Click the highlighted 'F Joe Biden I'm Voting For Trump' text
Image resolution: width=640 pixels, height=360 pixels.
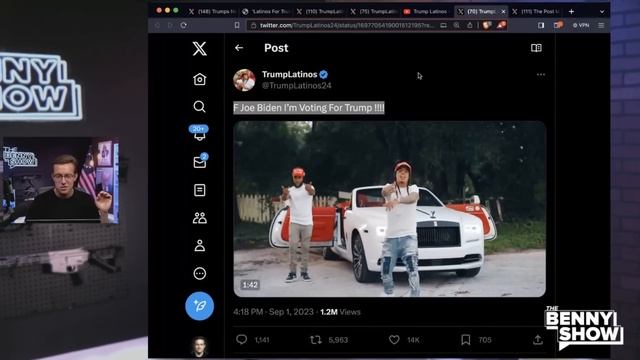309,108
